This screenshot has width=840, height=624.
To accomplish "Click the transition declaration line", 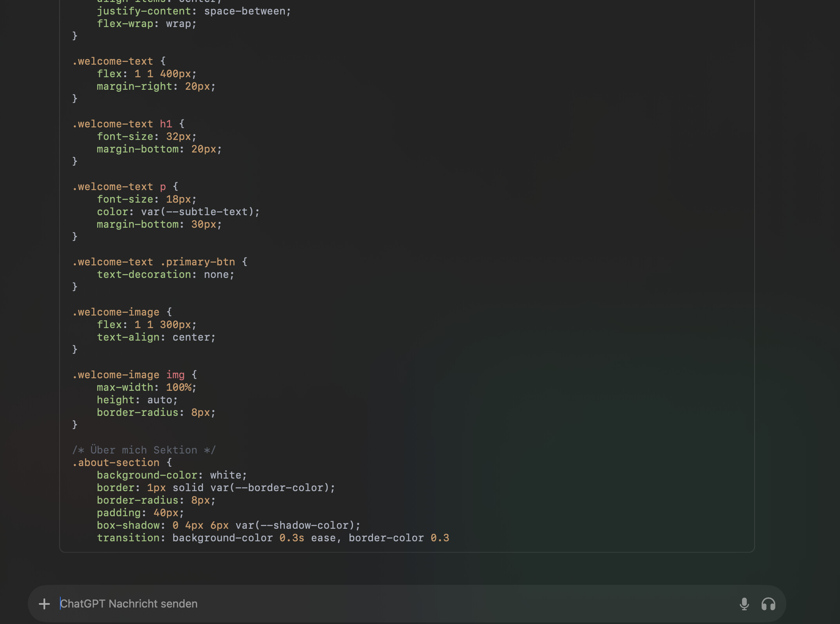I will [273, 538].
